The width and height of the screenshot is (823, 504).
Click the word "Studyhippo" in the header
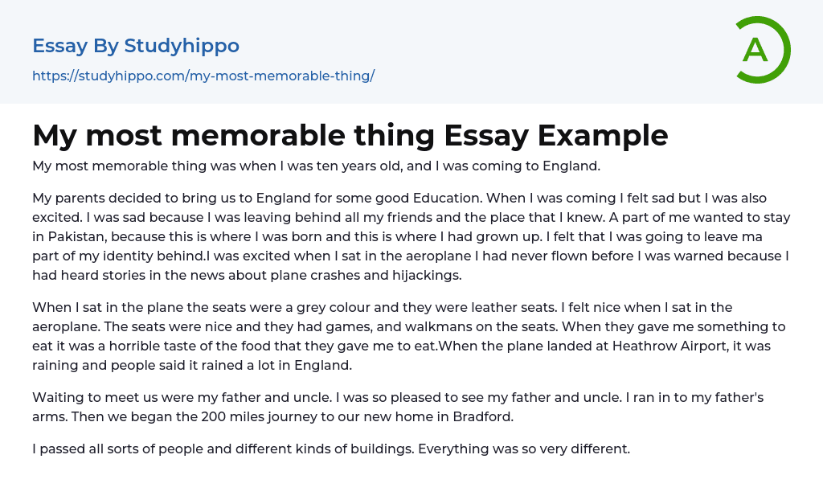tap(182, 46)
